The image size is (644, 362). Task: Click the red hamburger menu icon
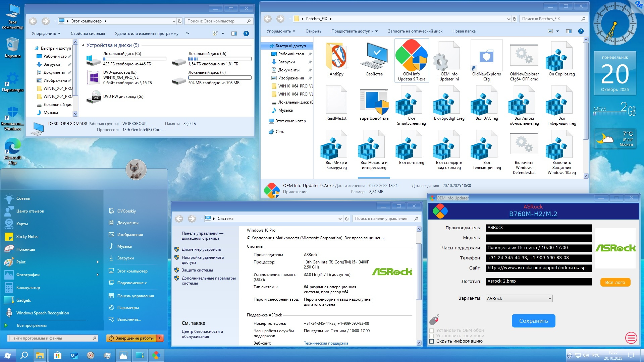(x=631, y=338)
